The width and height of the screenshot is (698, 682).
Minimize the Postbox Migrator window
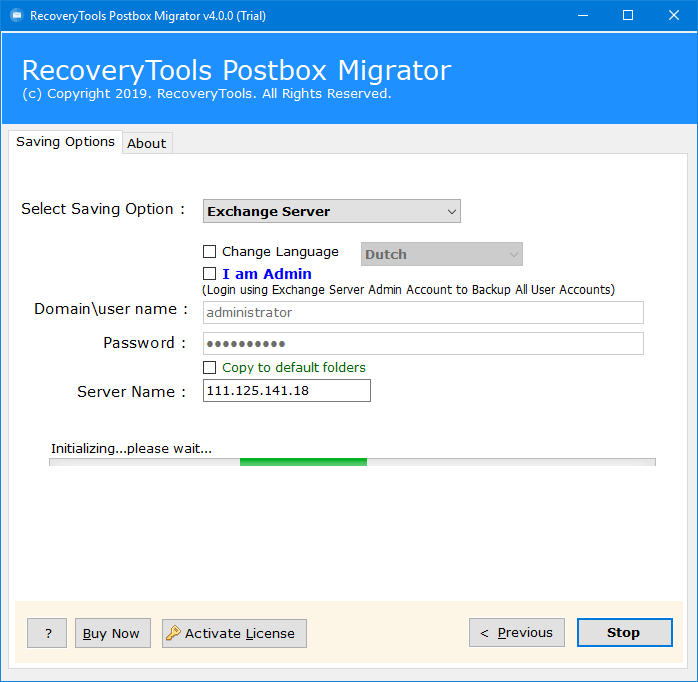(x=583, y=16)
